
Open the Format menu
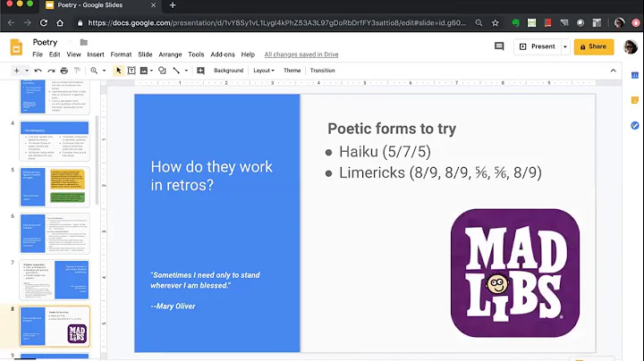click(121, 55)
